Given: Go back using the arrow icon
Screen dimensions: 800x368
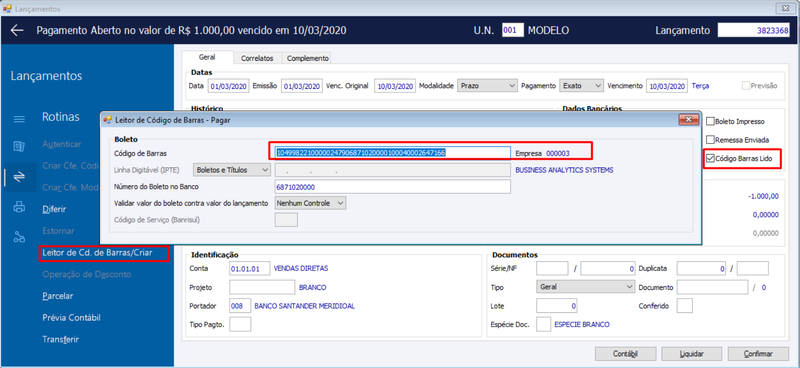Looking at the screenshot, I should (x=17, y=30).
